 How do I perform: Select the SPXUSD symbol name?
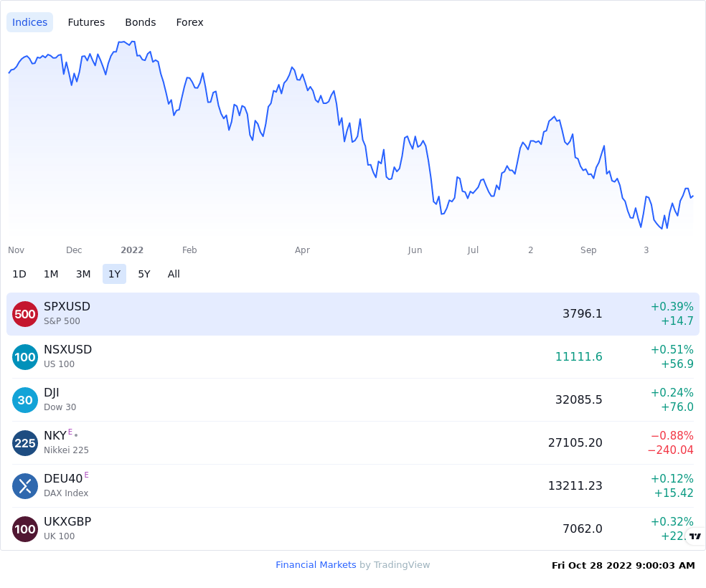67,306
